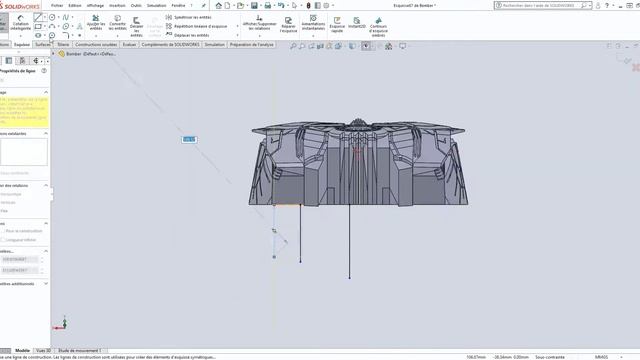This screenshot has width=640, height=360.
Task: Switch to Etude de mouvement 1 tab
Action: click(80, 351)
